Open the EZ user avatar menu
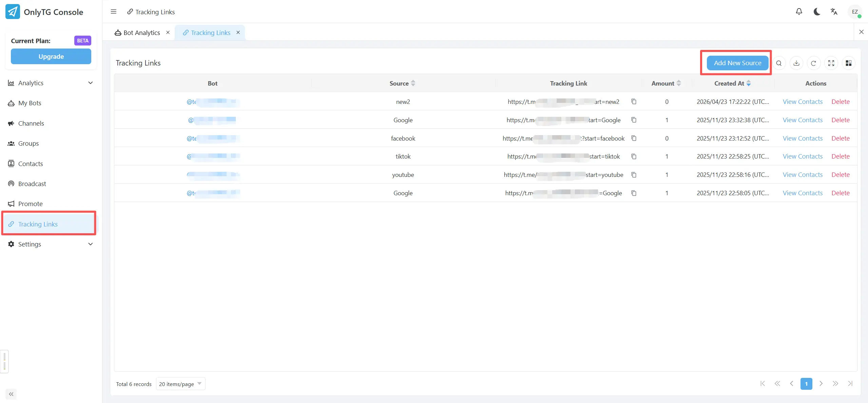The image size is (868, 403). [855, 12]
